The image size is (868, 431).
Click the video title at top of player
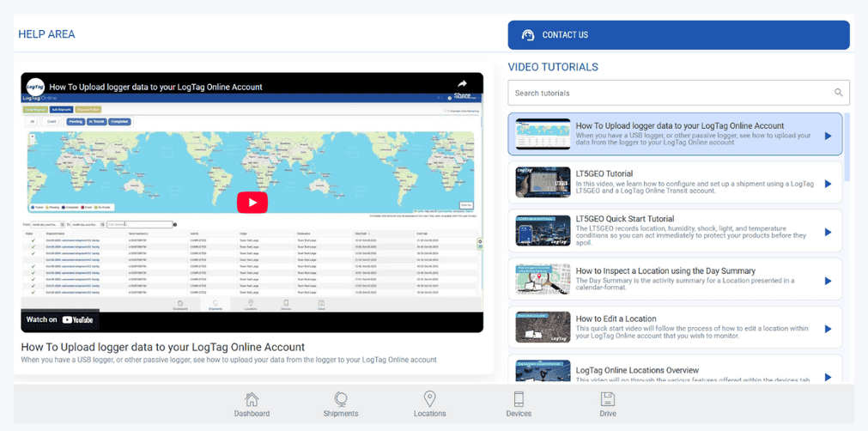click(x=155, y=87)
